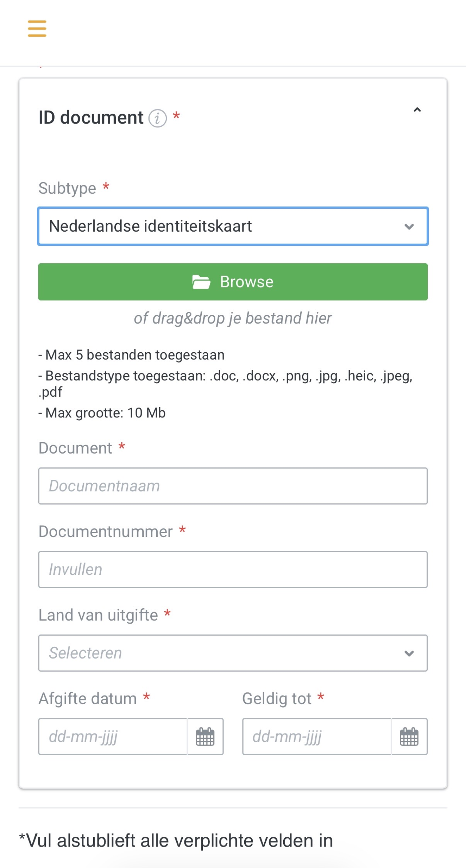This screenshot has width=466, height=868.
Task: Click the Land van uitgifte label
Action: click(98, 615)
